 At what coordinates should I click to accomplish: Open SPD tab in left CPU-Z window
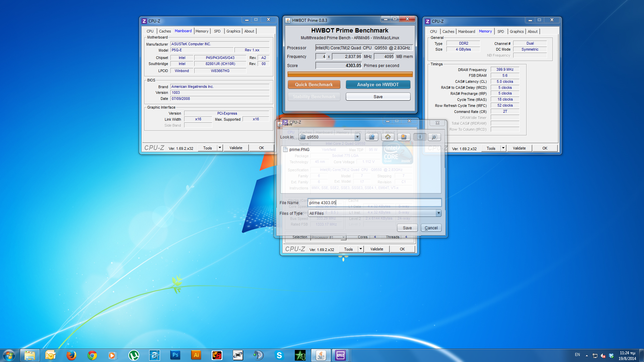[x=217, y=31]
